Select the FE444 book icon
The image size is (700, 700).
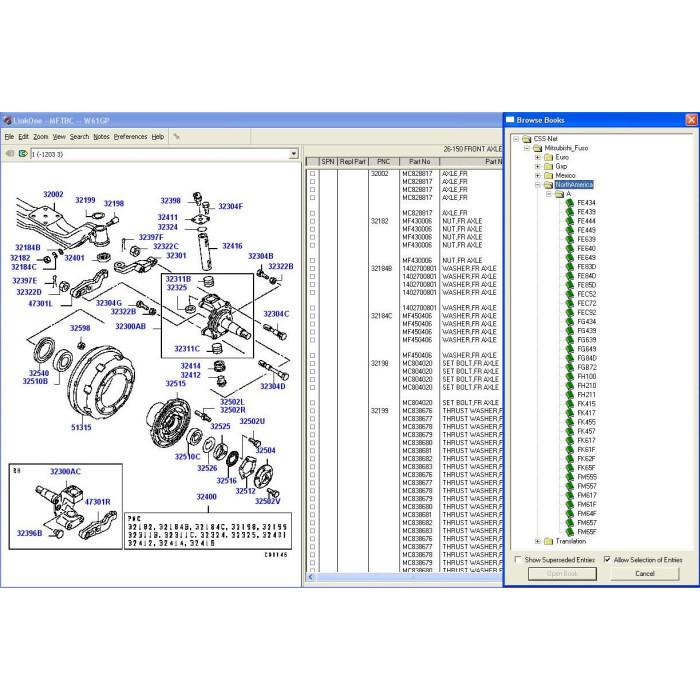(x=569, y=221)
